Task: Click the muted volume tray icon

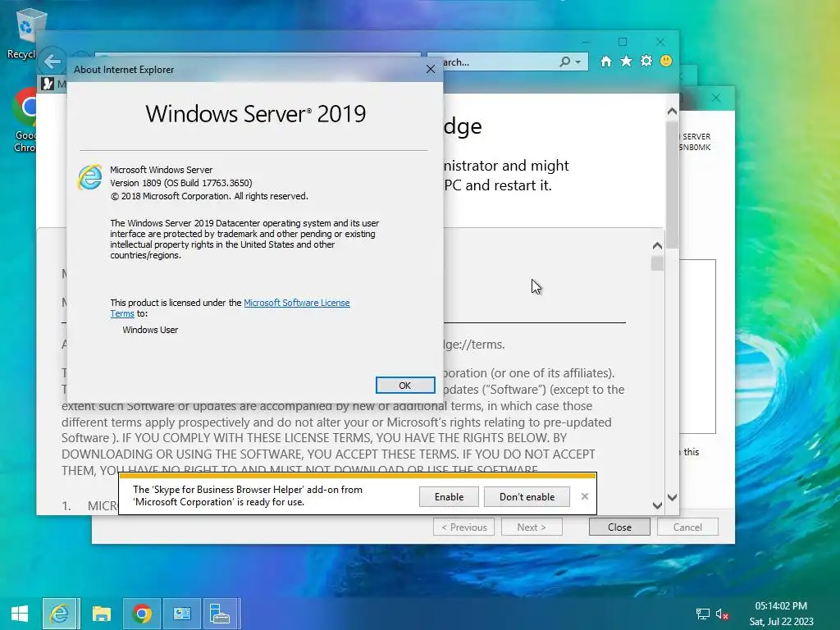Action: [722, 614]
